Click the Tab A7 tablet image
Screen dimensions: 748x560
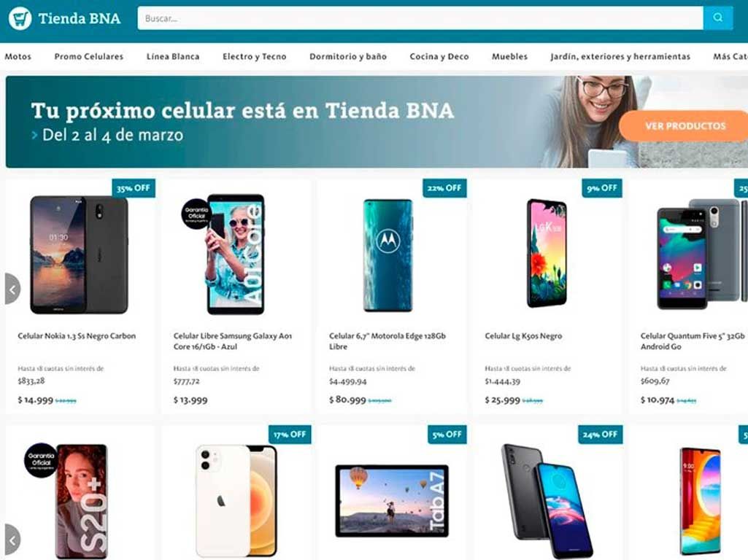pyautogui.click(x=392, y=501)
